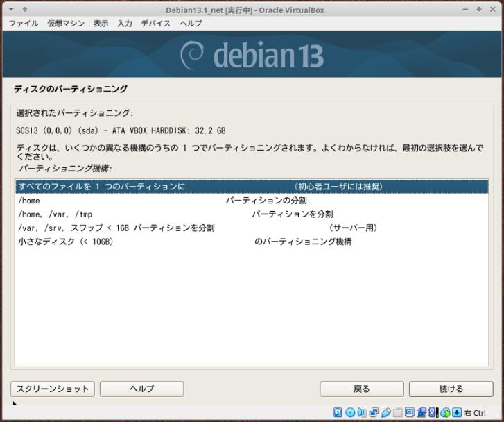Select the /var, /srv, スワップ server option
This screenshot has height=422, width=504.
pos(252,228)
